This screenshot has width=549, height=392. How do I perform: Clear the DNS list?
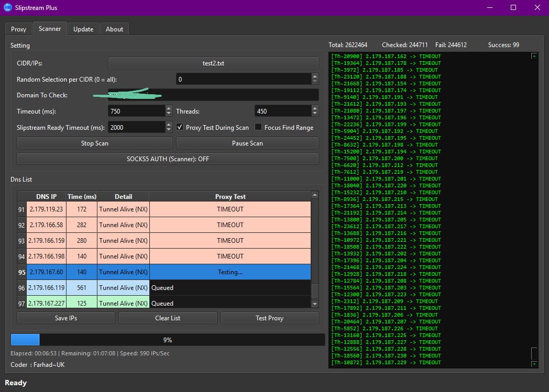tap(168, 318)
